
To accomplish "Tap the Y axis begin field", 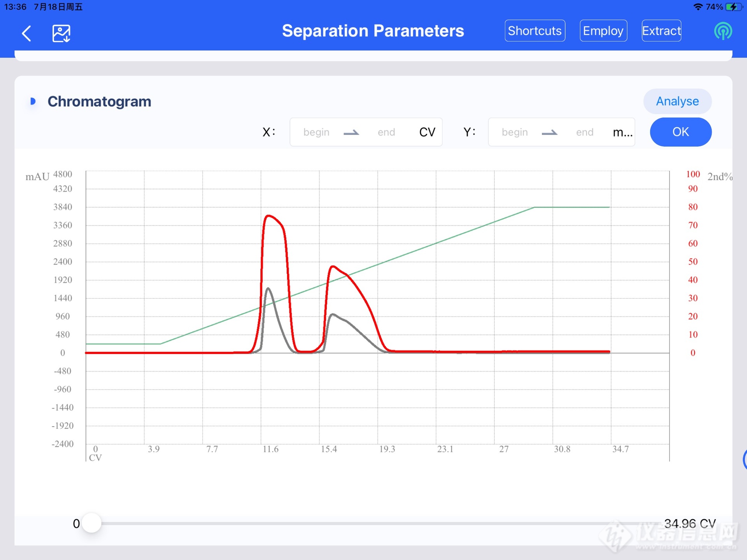I will pyautogui.click(x=514, y=132).
